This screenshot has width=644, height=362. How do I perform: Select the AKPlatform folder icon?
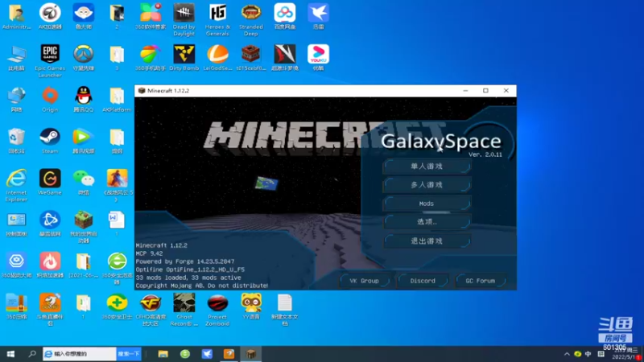click(117, 99)
